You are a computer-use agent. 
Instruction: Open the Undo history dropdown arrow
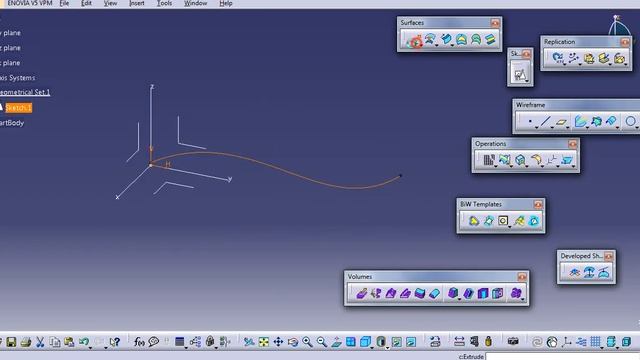(x=91, y=347)
